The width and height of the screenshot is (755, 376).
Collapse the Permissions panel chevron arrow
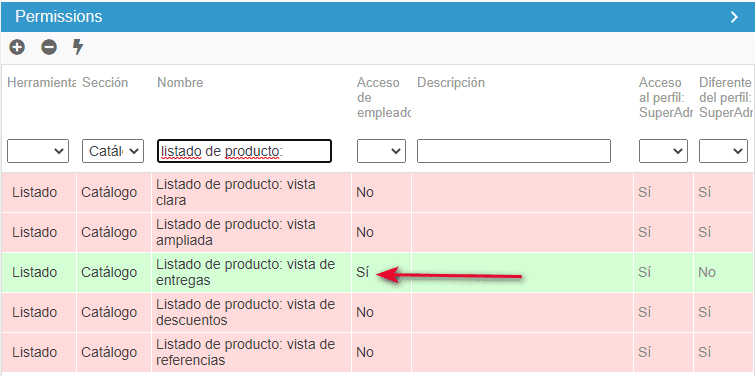(734, 17)
